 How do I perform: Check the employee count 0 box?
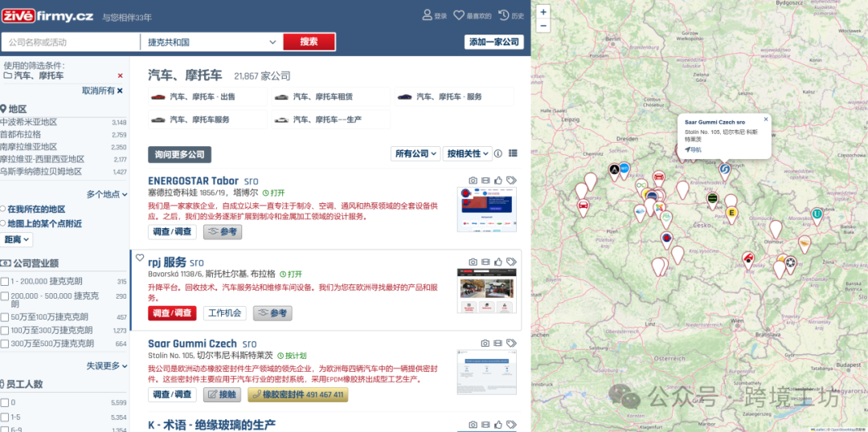[5, 402]
